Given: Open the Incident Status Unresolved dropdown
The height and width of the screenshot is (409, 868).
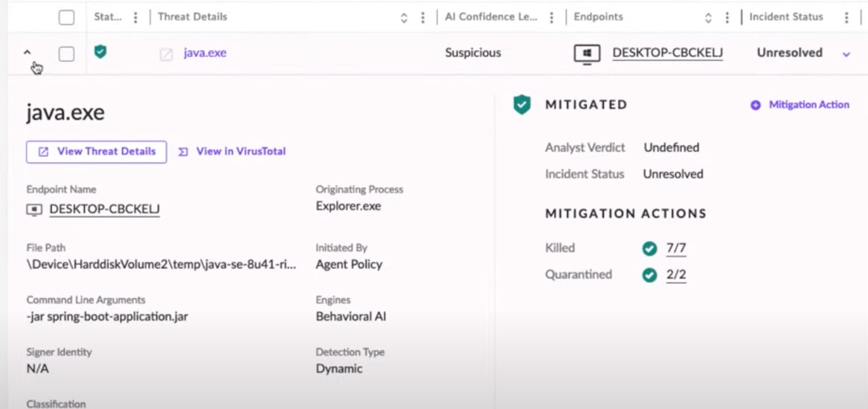Looking at the screenshot, I should pyautogui.click(x=846, y=54).
